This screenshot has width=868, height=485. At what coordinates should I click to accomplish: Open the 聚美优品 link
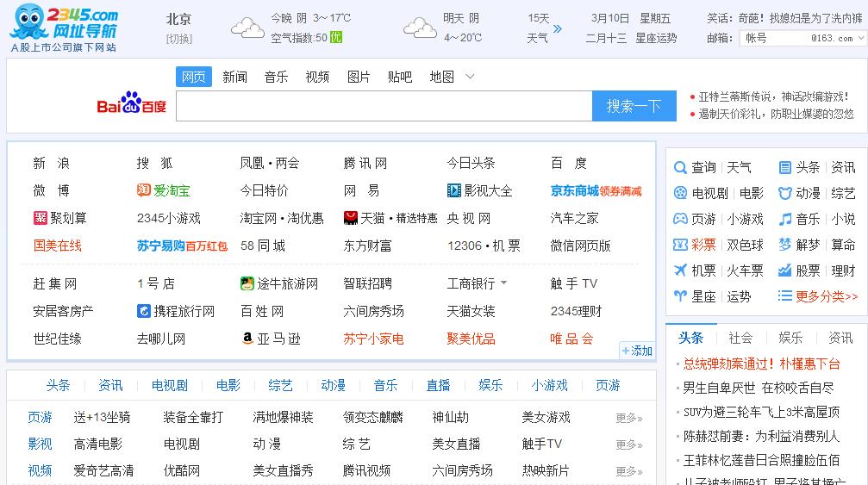pyautogui.click(x=471, y=339)
